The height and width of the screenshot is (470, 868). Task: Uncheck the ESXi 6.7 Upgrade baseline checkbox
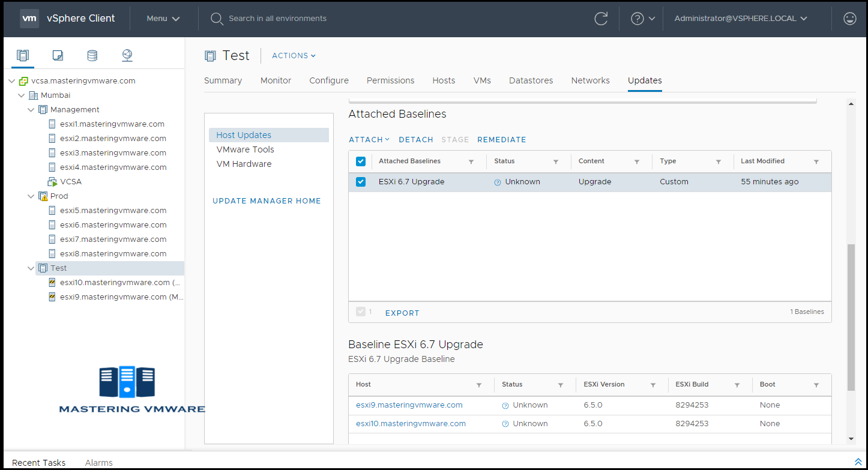point(361,182)
